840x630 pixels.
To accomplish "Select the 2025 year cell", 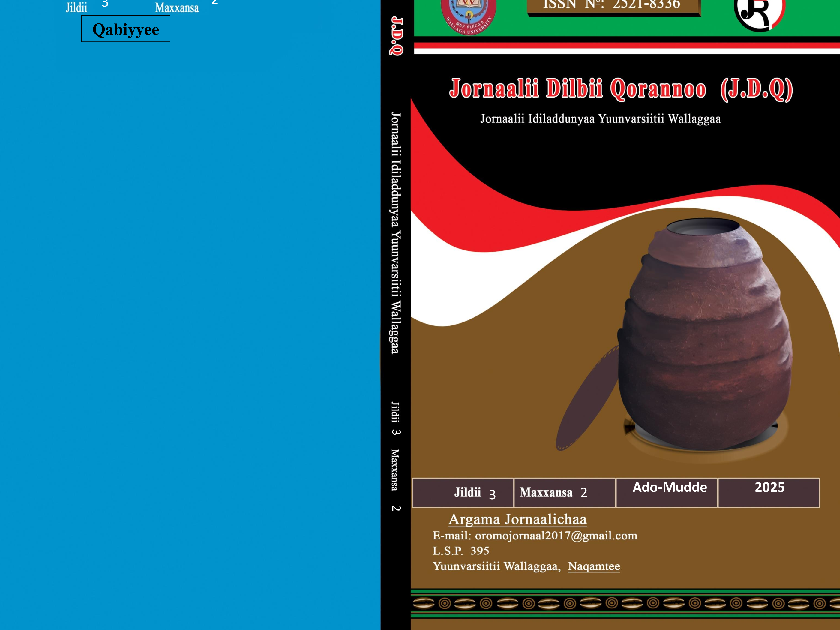I will tap(769, 493).
